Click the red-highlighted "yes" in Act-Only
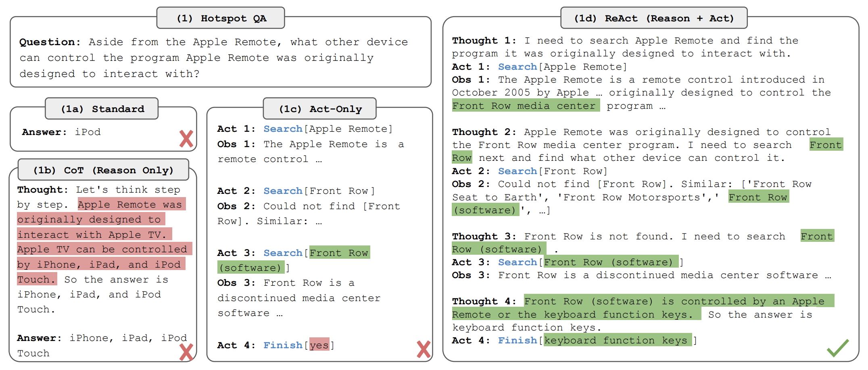868x370 pixels. click(x=319, y=345)
